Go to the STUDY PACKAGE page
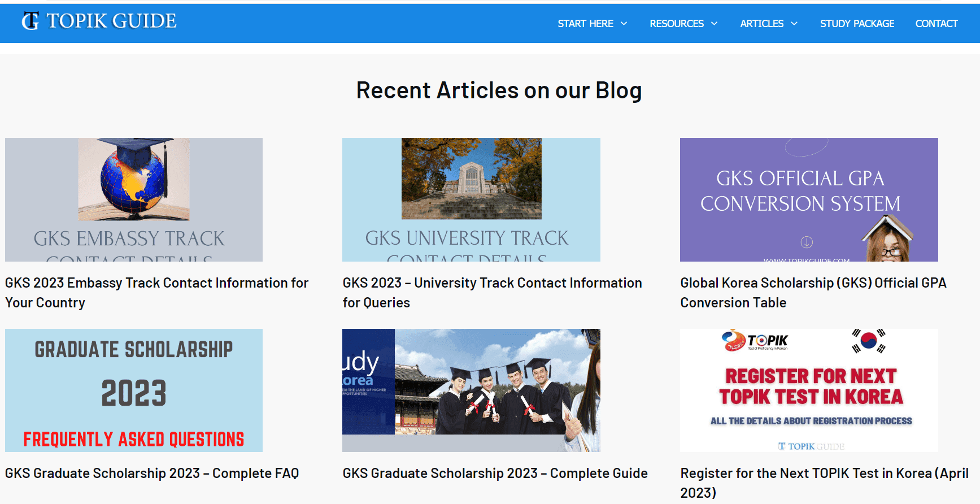980x504 pixels. click(x=857, y=24)
